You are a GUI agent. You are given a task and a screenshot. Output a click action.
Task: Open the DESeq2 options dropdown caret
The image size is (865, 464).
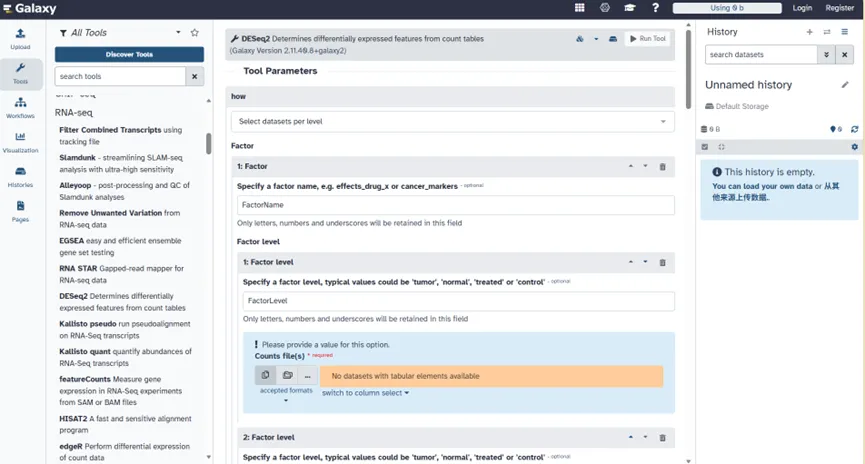pyautogui.click(x=596, y=39)
